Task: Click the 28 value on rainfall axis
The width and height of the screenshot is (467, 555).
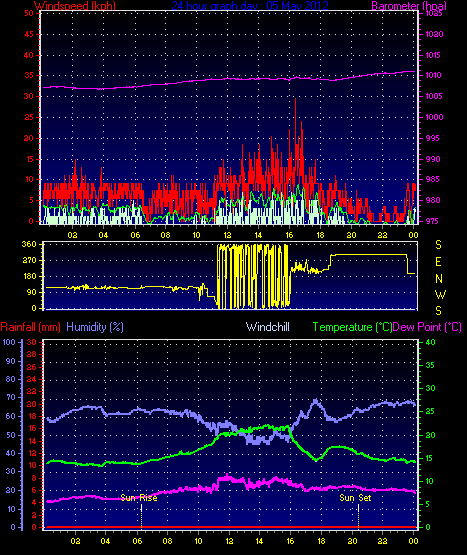Action: tap(32, 354)
